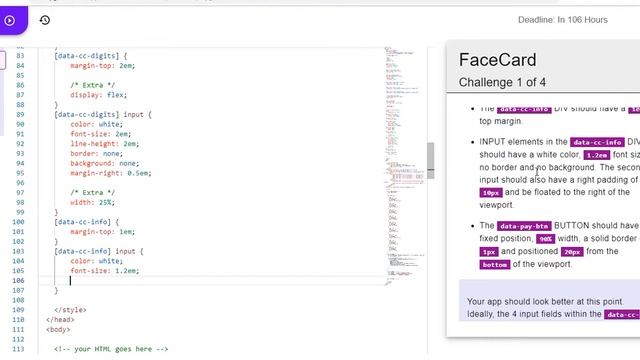640x360 pixels.
Task: Click the '</head>' closing tag
Action: [x=60, y=320]
